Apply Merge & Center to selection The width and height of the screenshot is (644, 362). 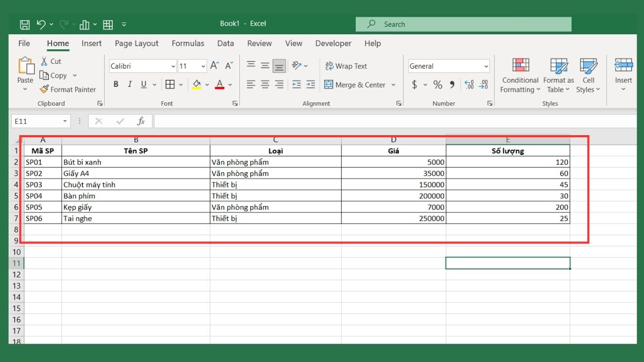click(356, 84)
